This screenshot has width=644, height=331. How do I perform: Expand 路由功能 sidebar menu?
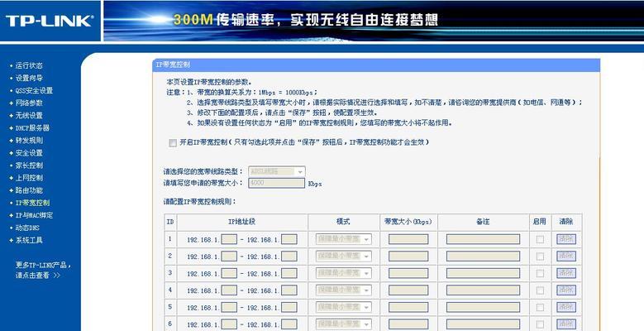(29, 190)
